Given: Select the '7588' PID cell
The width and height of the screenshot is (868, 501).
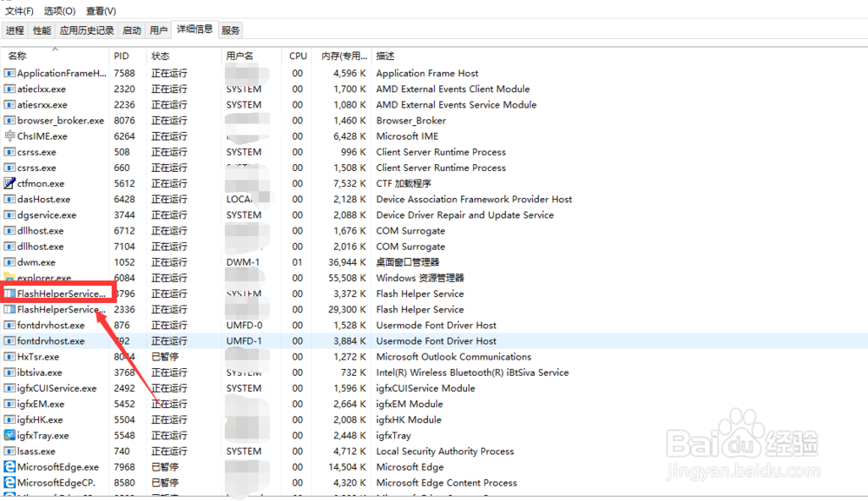Looking at the screenshot, I should [124, 73].
